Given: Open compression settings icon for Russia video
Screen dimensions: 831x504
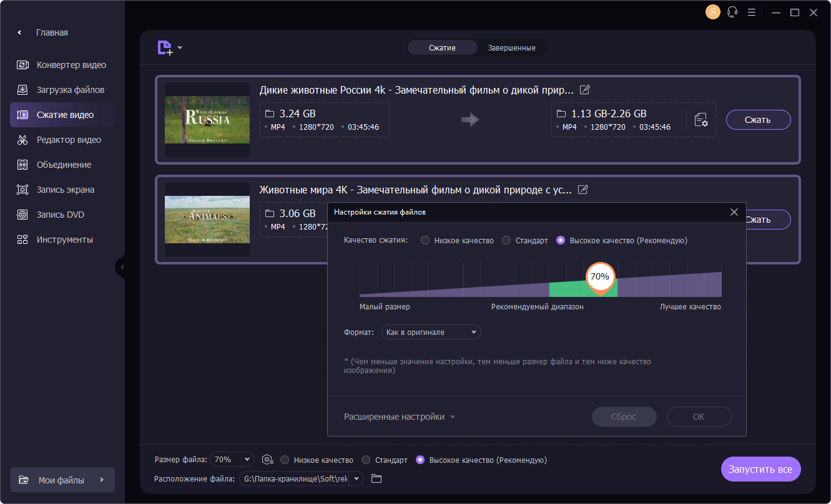Looking at the screenshot, I should coord(701,120).
